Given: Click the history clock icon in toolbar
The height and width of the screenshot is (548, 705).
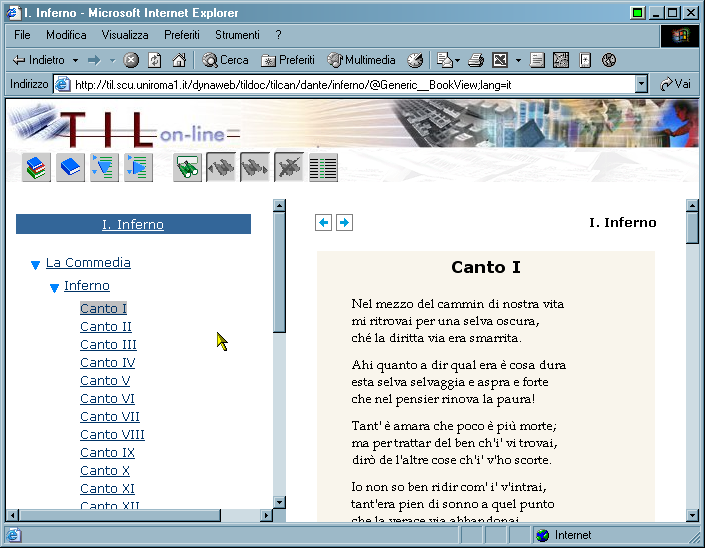Looking at the screenshot, I should coord(415,60).
